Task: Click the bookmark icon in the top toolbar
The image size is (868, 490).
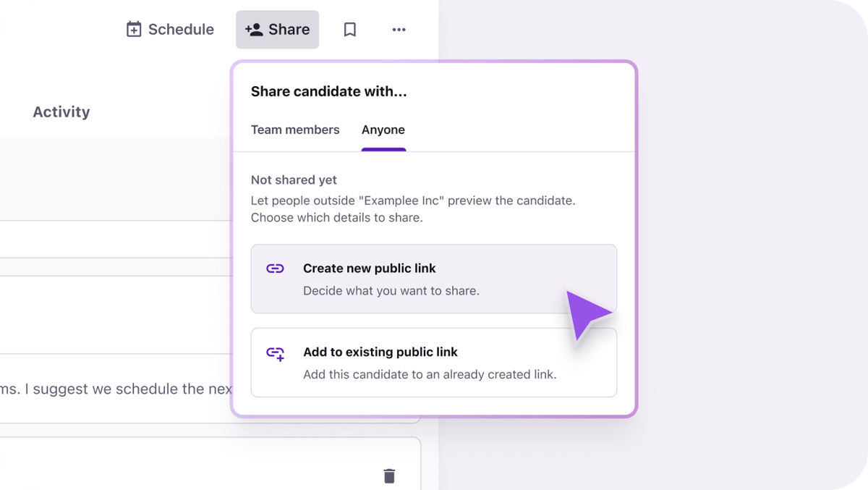Action: (350, 29)
